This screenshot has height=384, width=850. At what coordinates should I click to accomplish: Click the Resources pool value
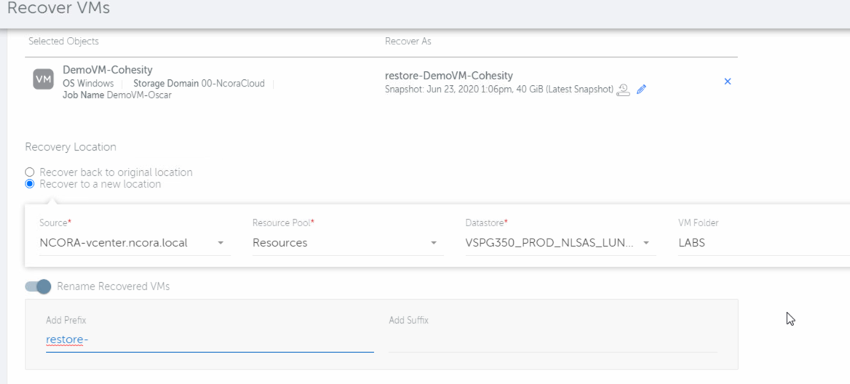pyautogui.click(x=280, y=243)
